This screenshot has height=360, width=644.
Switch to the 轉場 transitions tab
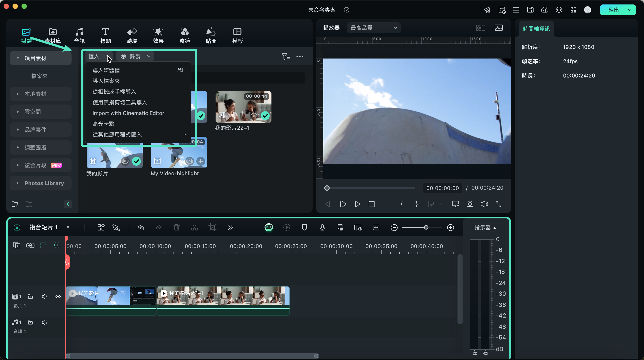[132, 36]
